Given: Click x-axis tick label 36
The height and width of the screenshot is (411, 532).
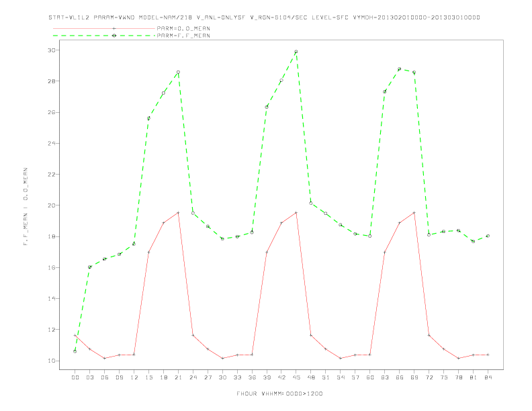Looking at the screenshot, I should click(252, 377).
